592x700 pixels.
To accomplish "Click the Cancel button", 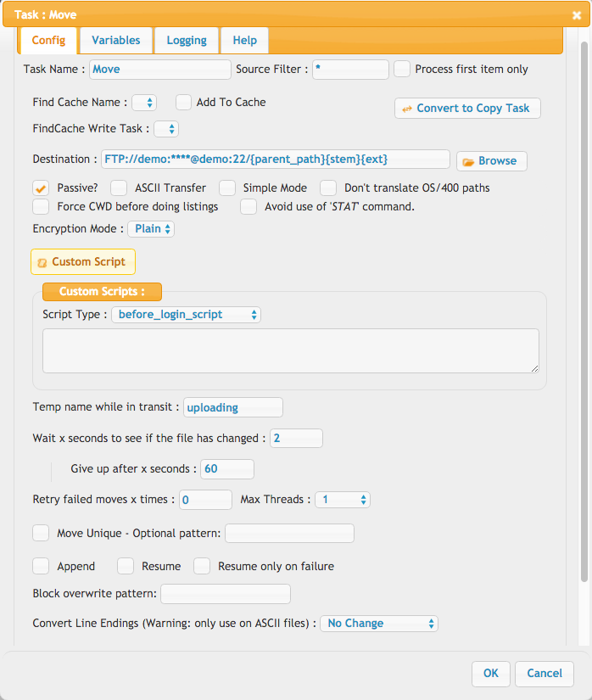I will click(x=545, y=674).
